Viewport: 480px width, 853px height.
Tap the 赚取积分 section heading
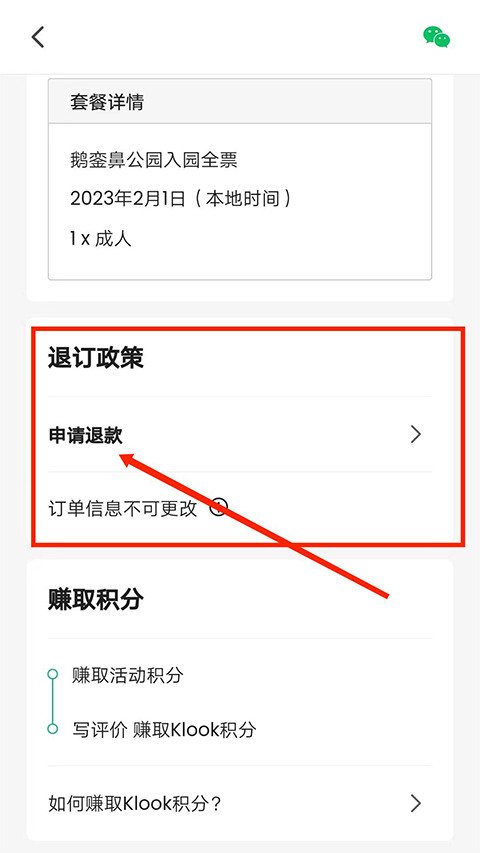(x=96, y=600)
